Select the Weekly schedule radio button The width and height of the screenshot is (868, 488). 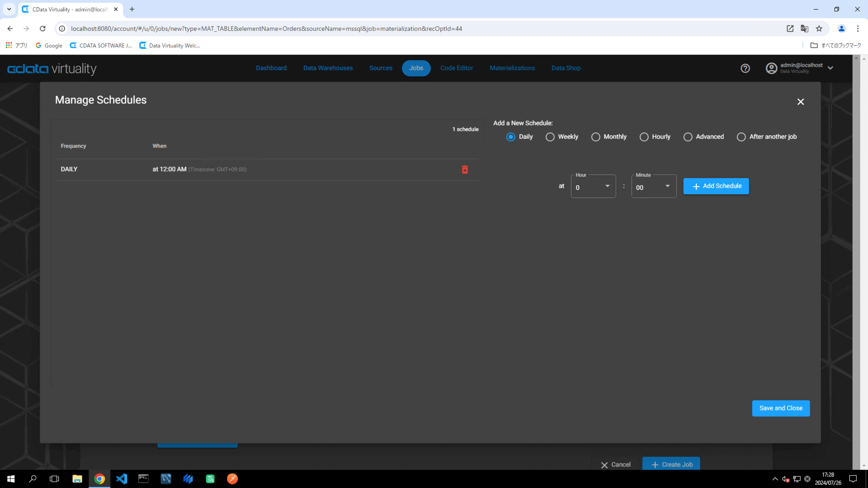(550, 137)
